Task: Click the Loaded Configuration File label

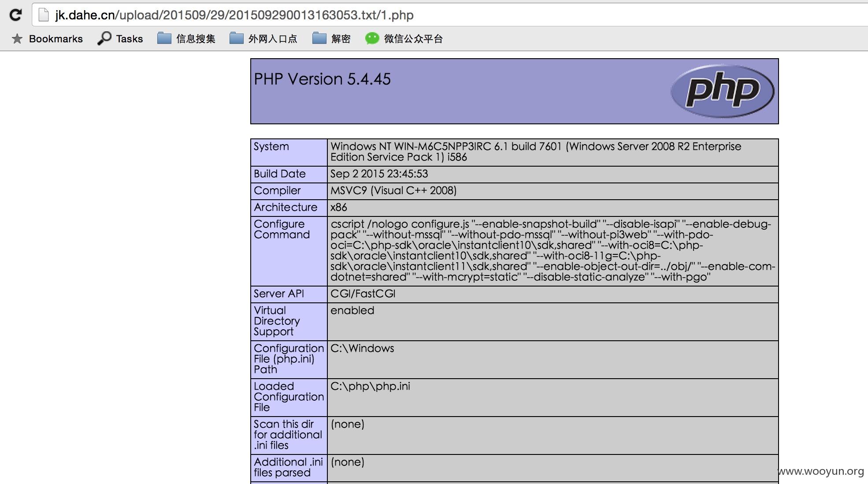Action: click(x=289, y=397)
